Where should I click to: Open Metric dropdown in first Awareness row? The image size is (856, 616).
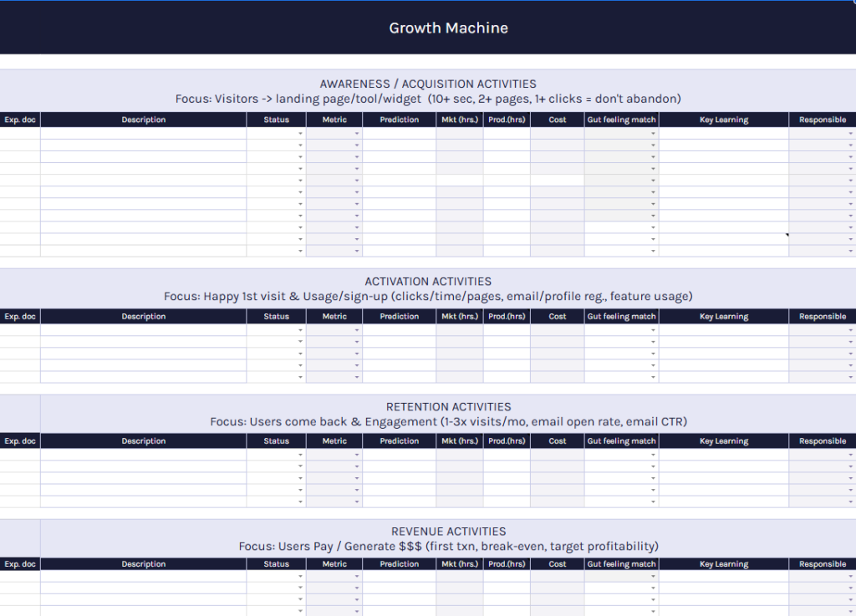point(357,134)
